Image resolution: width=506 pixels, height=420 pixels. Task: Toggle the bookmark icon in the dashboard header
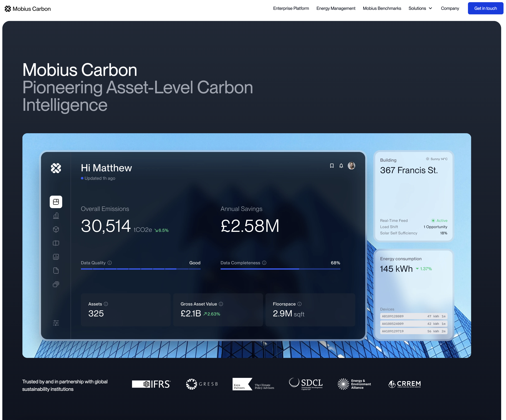coord(332,166)
